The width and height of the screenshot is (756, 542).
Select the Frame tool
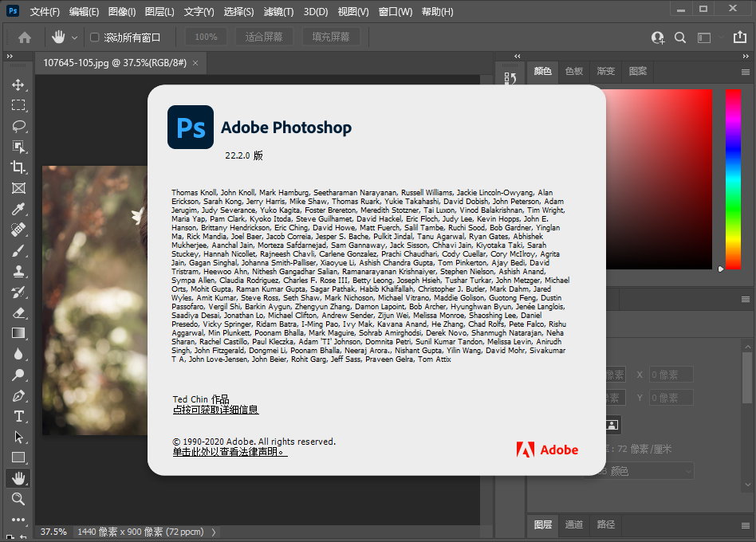coord(18,188)
